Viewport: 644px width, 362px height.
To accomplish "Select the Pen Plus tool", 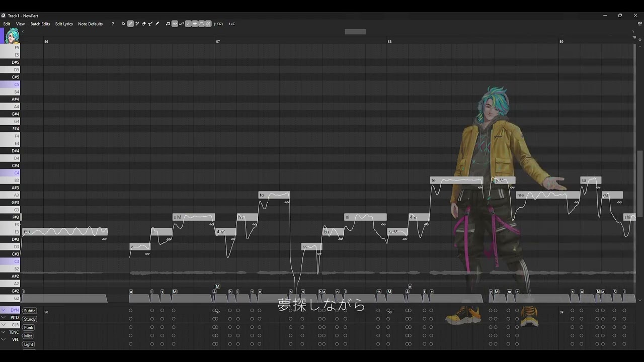I will point(137,24).
